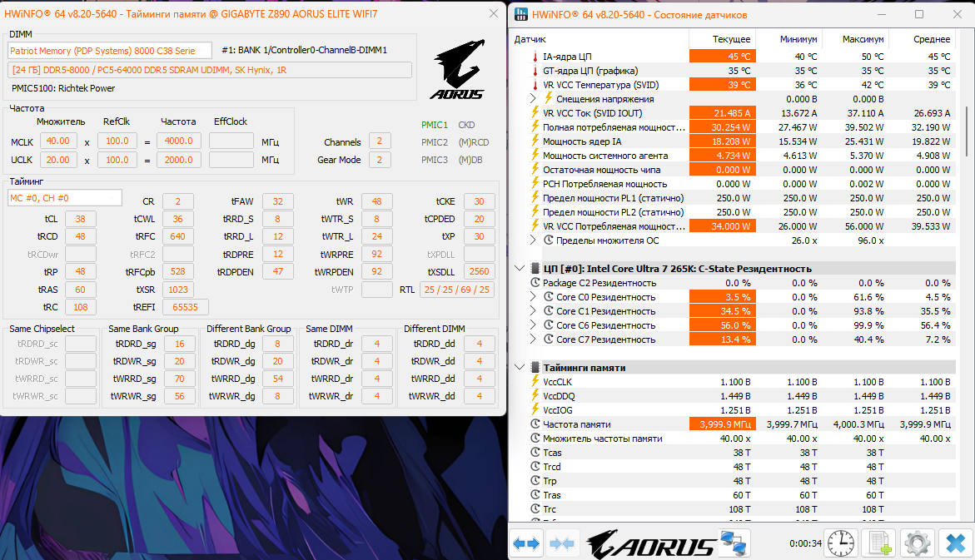
Task: Click the RTL field 25 / 25 / 69 / 25
Action: click(457, 290)
